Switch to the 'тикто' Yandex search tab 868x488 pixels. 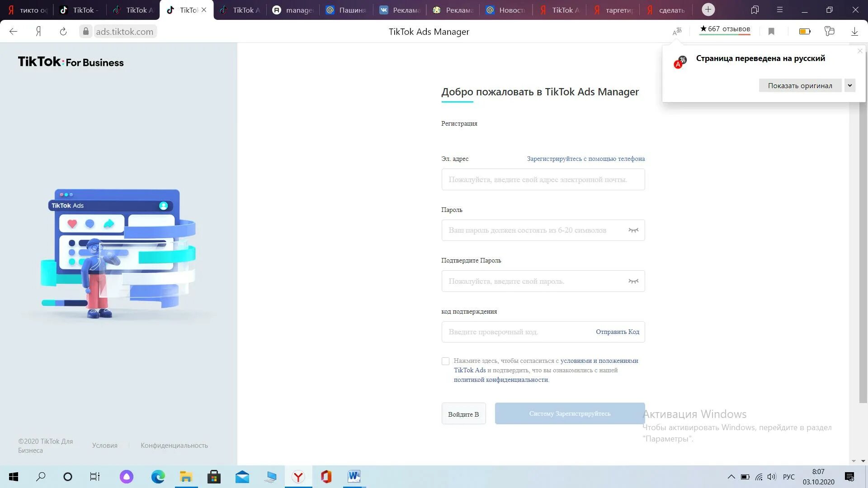click(27, 10)
